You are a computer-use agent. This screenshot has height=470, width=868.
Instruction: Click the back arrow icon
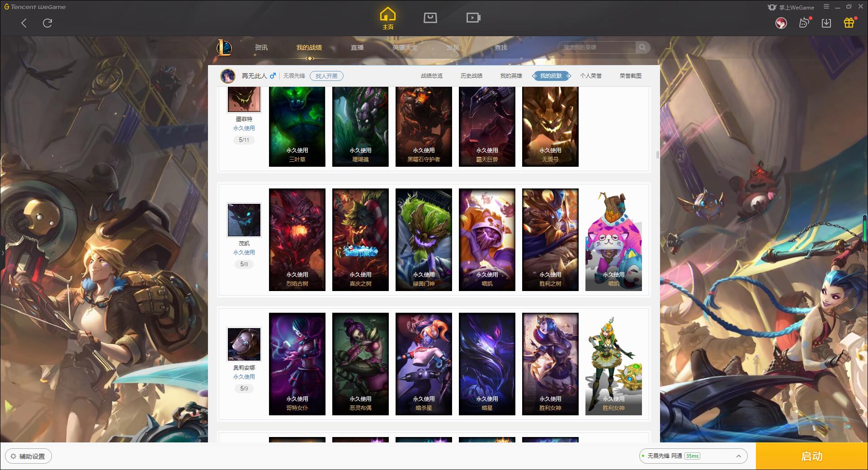(x=24, y=23)
